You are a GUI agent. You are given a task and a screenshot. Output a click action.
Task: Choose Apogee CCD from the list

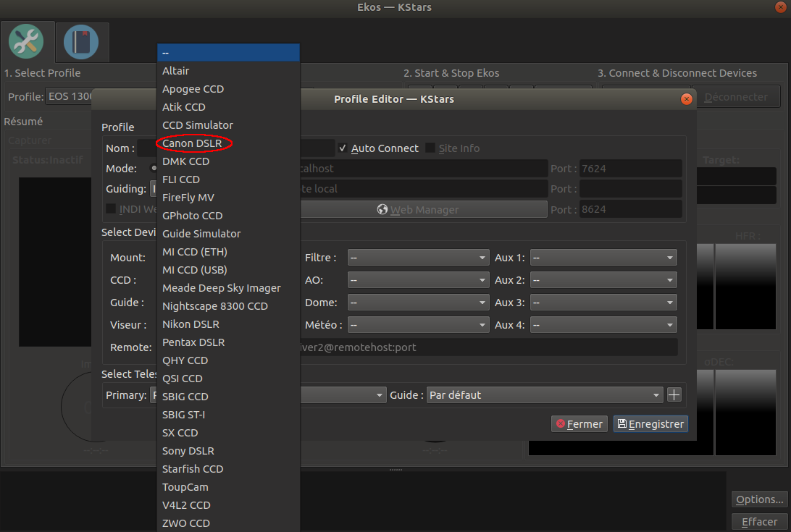(x=228, y=89)
